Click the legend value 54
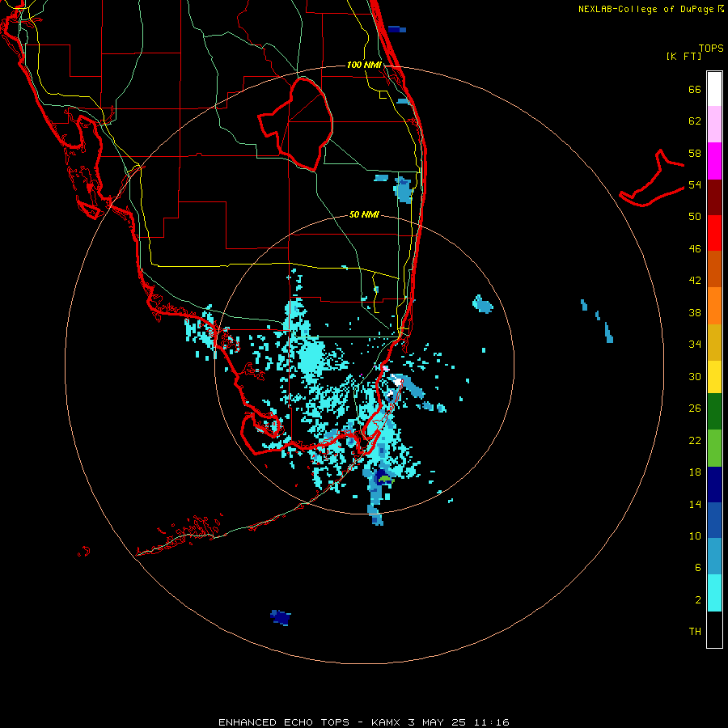The width and height of the screenshot is (728, 728). [x=695, y=184]
